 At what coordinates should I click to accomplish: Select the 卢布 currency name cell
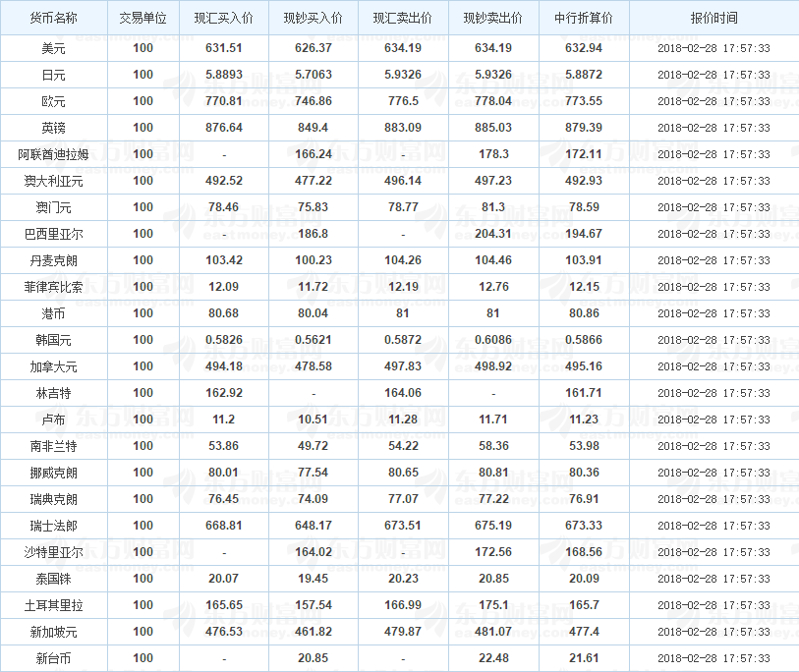point(53,420)
